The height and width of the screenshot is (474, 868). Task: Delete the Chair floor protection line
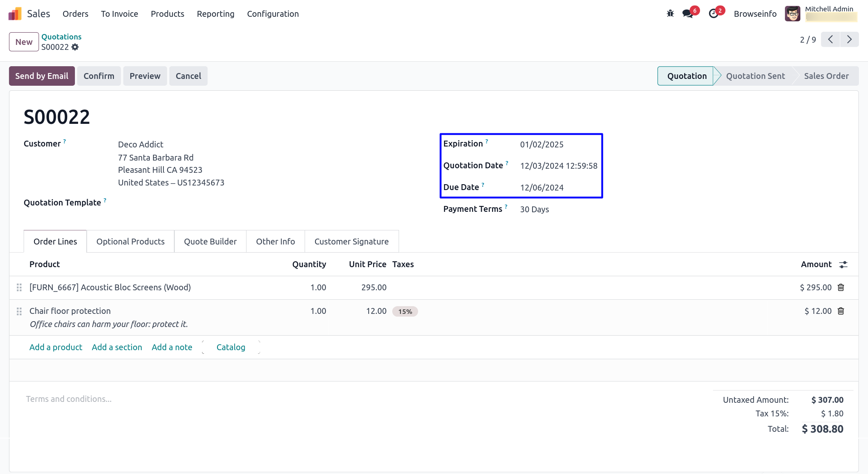pos(841,311)
